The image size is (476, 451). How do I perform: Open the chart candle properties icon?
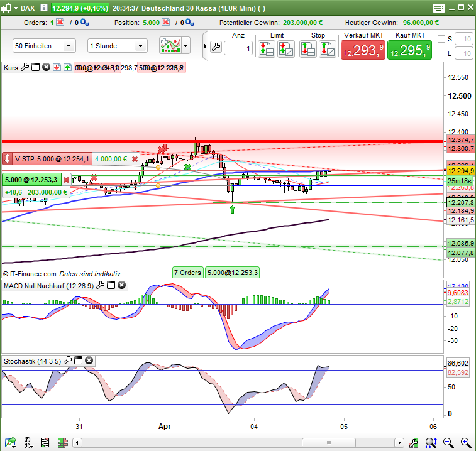pos(414,443)
